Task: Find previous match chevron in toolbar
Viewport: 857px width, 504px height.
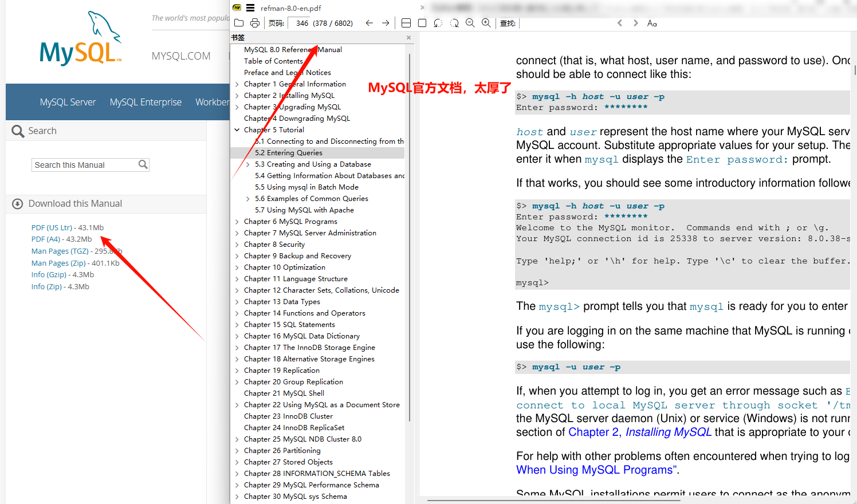Action: pos(620,23)
